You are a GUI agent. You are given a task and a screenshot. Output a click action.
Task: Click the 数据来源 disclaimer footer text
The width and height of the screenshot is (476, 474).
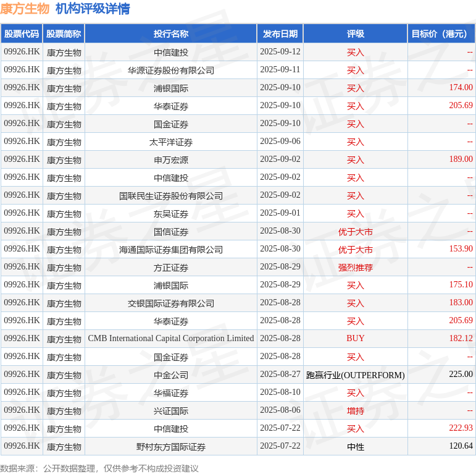99,468
